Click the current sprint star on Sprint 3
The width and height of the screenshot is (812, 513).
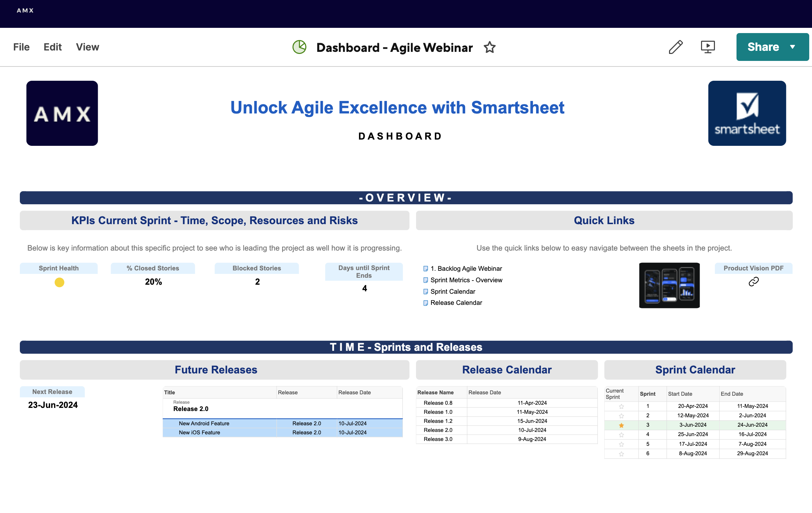click(x=621, y=425)
